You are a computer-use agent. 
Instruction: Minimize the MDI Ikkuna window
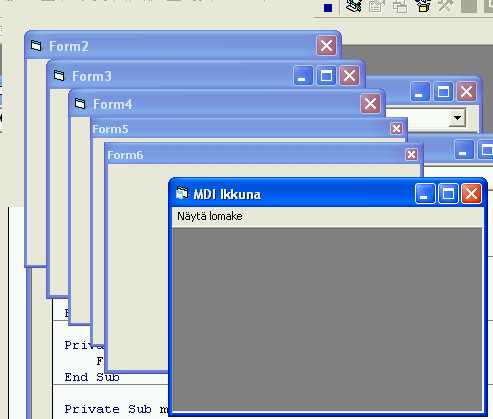click(x=425, y=193)
